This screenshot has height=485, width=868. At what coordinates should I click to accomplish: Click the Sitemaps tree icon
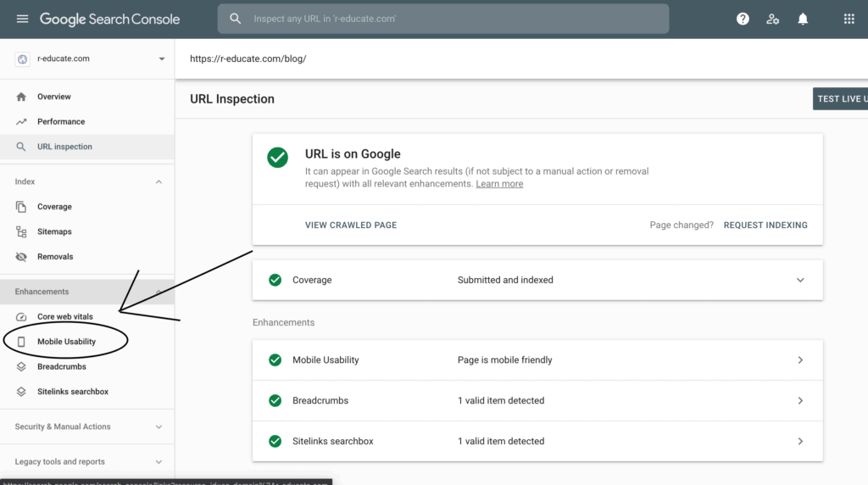click(x=21, y=231)
